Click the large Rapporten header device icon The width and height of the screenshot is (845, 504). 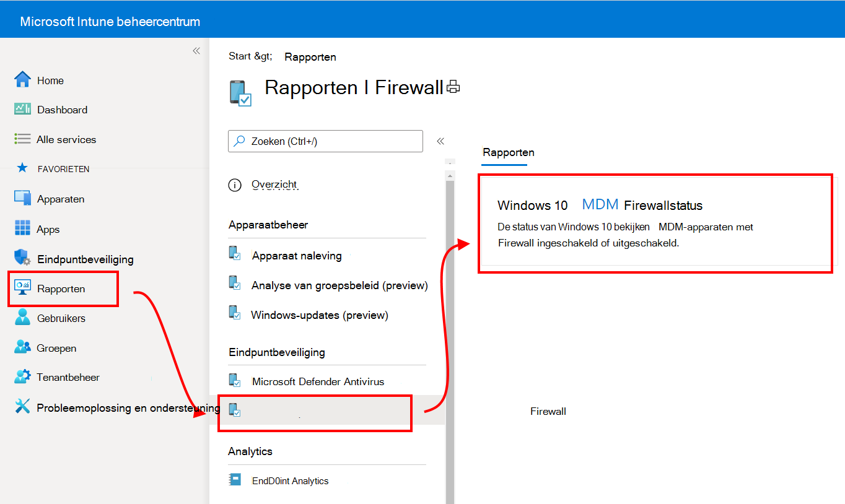click(x=240, y=93)
